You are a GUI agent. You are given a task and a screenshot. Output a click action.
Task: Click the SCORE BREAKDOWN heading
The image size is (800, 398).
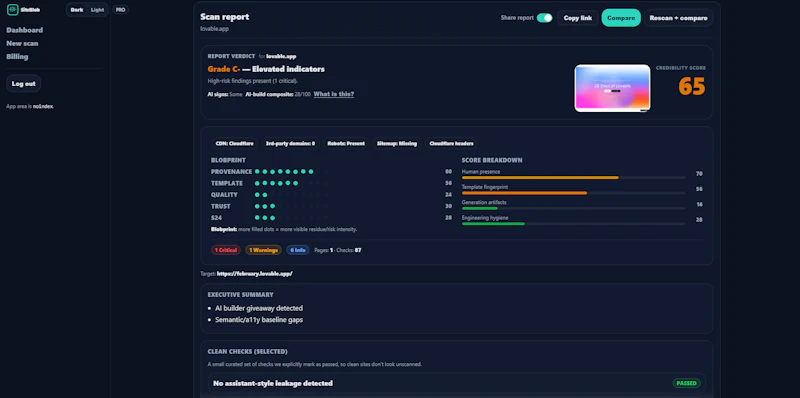pos(492,160)
